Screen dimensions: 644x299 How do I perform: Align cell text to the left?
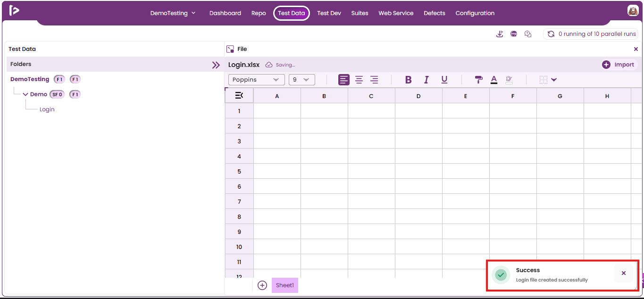click(344, 80)
